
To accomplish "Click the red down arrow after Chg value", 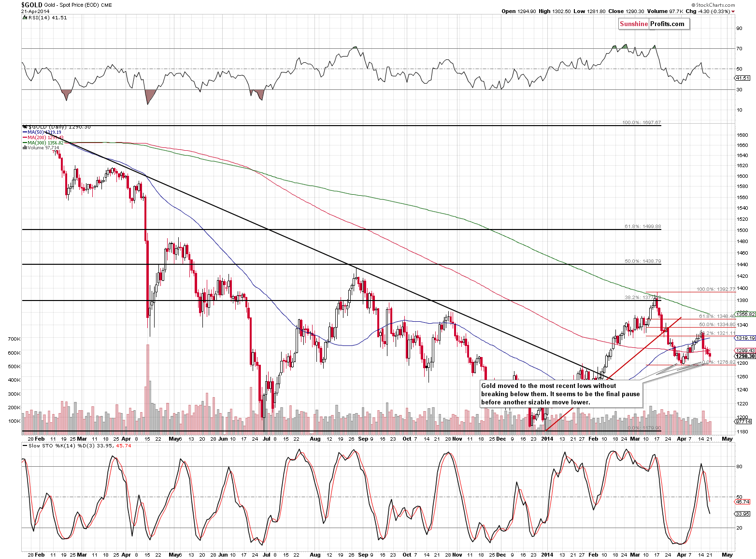I will point(733,12).
